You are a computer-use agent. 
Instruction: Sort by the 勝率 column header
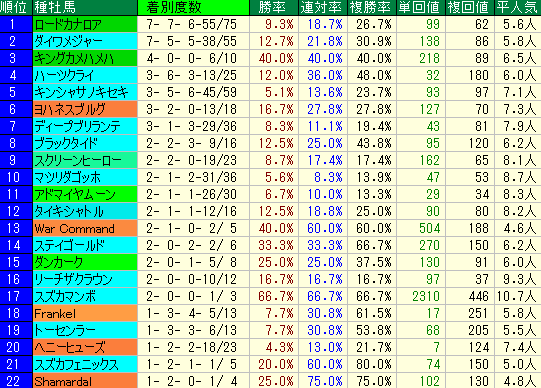(x=274, y=7)
